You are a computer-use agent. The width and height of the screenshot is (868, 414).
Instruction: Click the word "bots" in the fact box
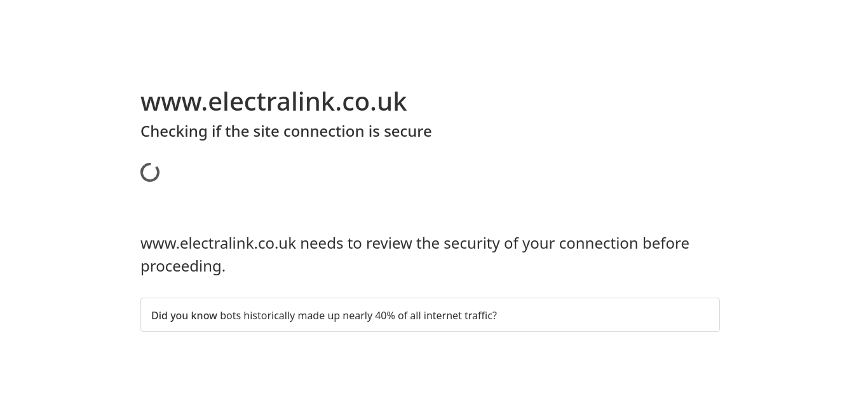(230, 315)
